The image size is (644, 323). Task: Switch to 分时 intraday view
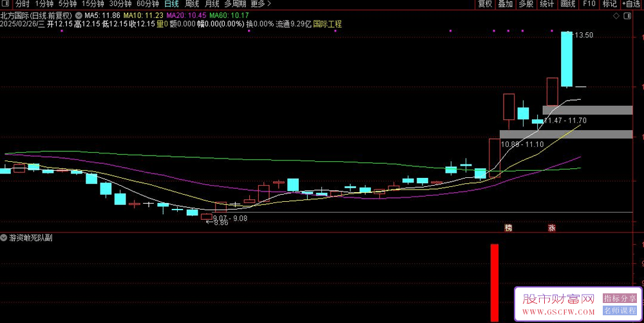click(x=22, y=4)
